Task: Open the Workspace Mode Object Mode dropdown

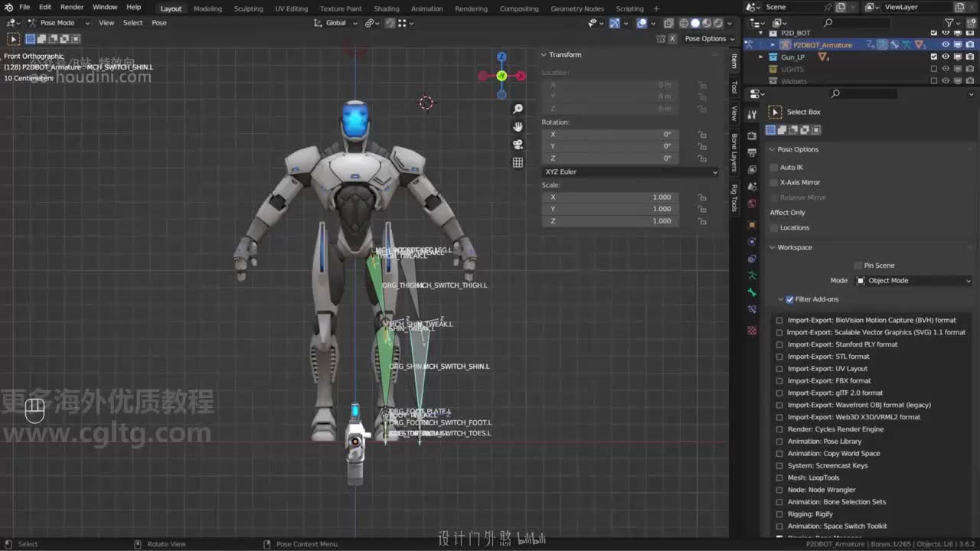Action: tap(913, 281)
